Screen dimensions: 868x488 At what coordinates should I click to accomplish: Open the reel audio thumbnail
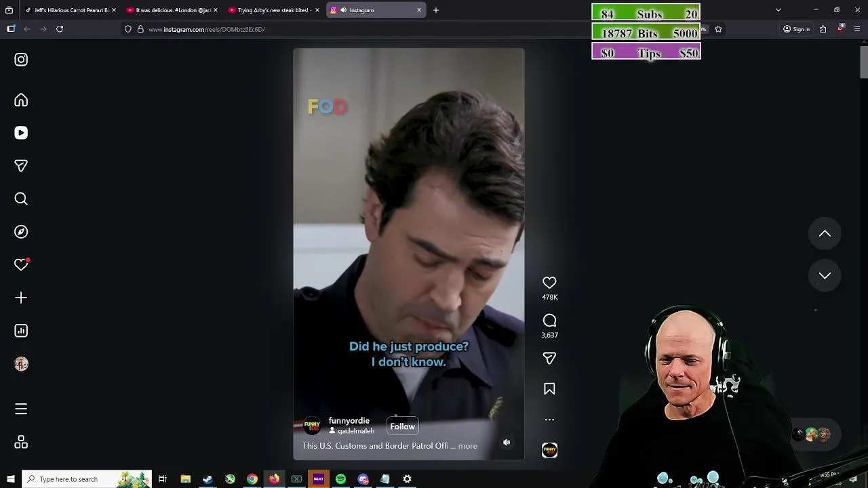coord(549,450)
